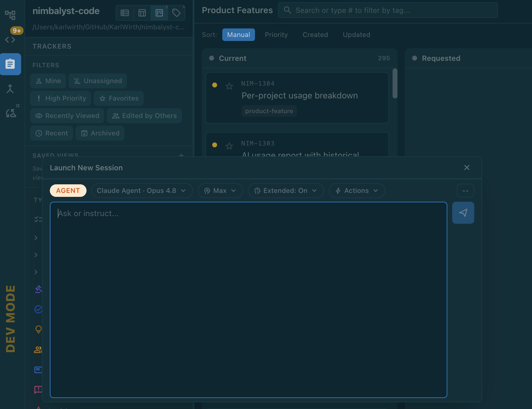The height and width of the screenshot is (409, 532).
Task: Open the Actions dropdown
Action: click(357, 190)
